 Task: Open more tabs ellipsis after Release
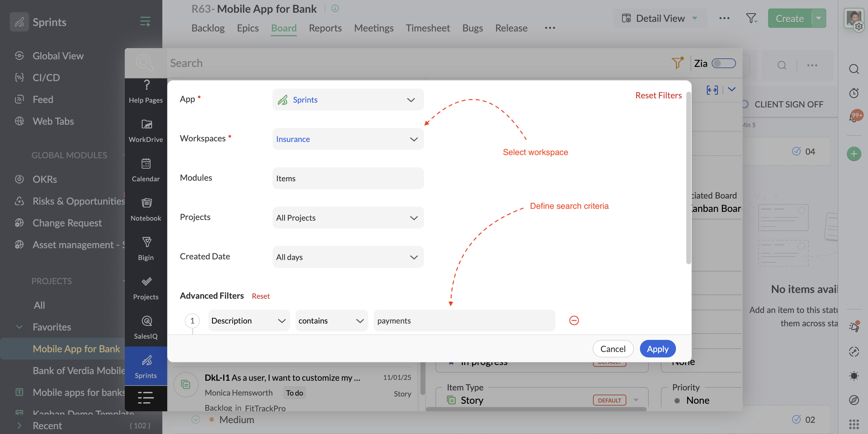[550, 28]
